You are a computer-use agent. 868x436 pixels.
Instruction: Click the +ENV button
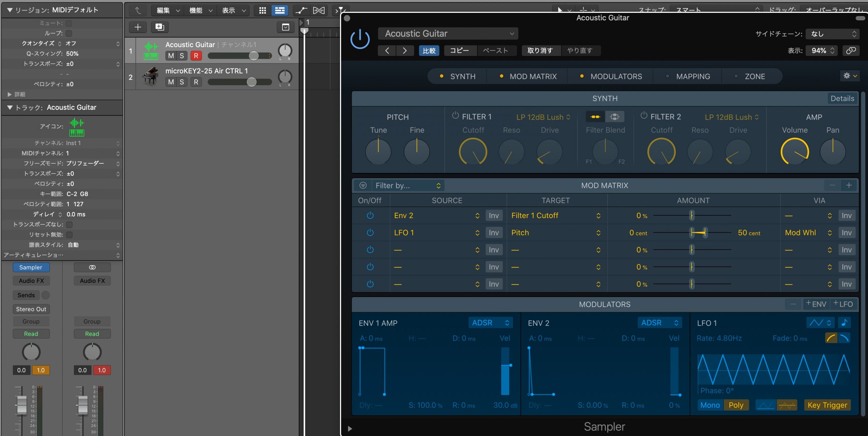[816, 304]
